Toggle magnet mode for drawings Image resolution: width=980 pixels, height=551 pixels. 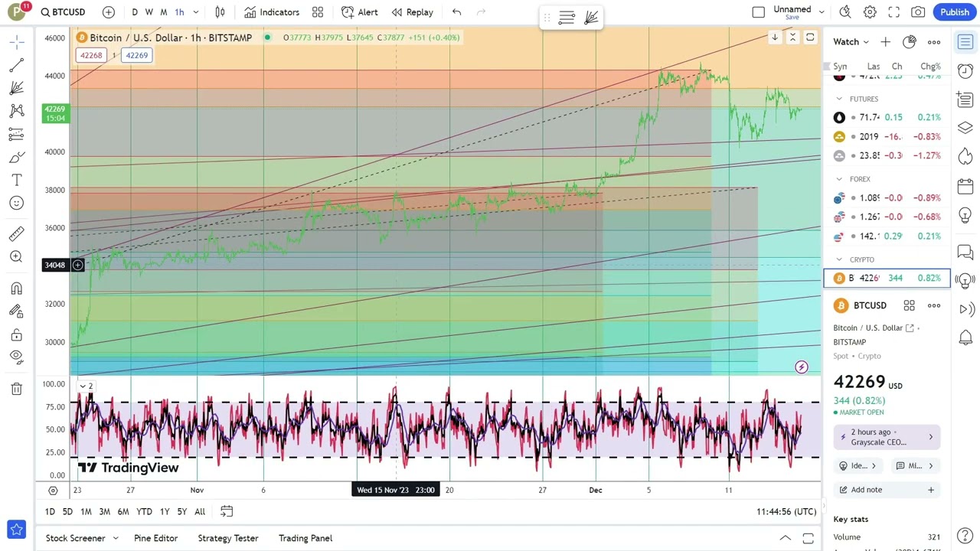16,289
